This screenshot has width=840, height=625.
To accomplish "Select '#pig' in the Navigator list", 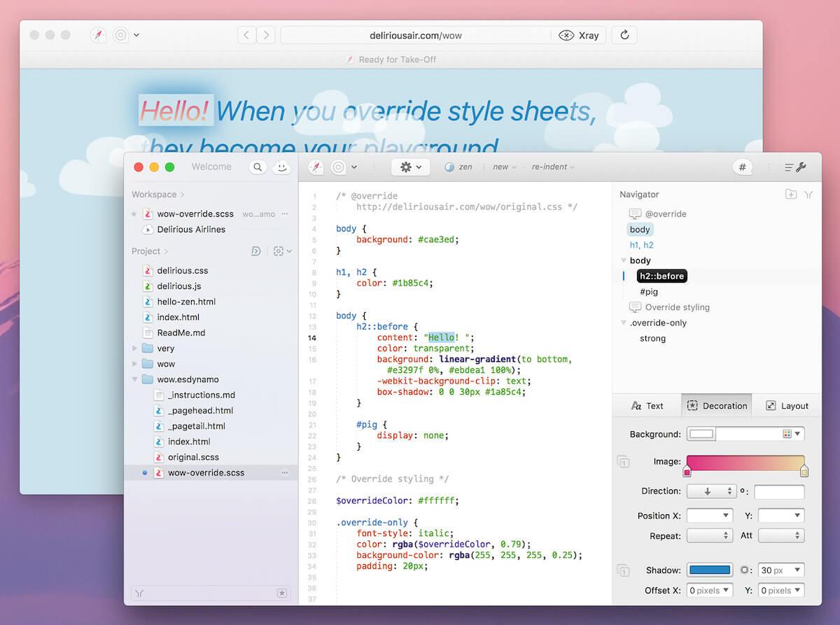I will [x=648, y=292].
